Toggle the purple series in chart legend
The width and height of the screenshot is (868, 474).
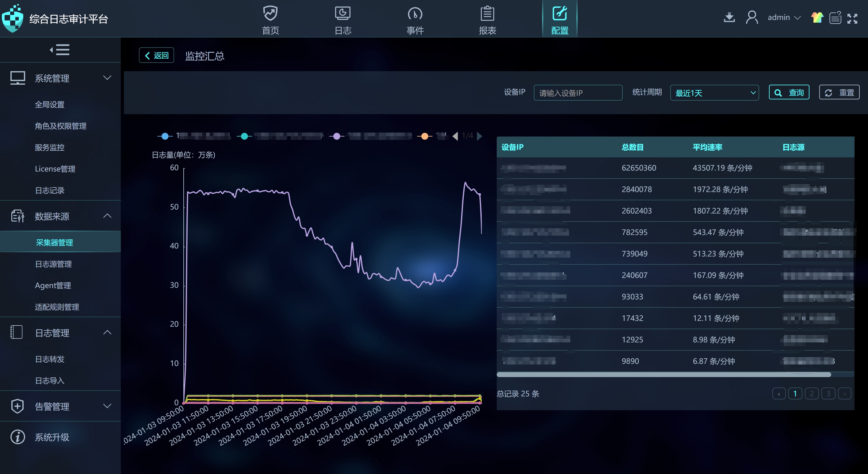[336, 136]
